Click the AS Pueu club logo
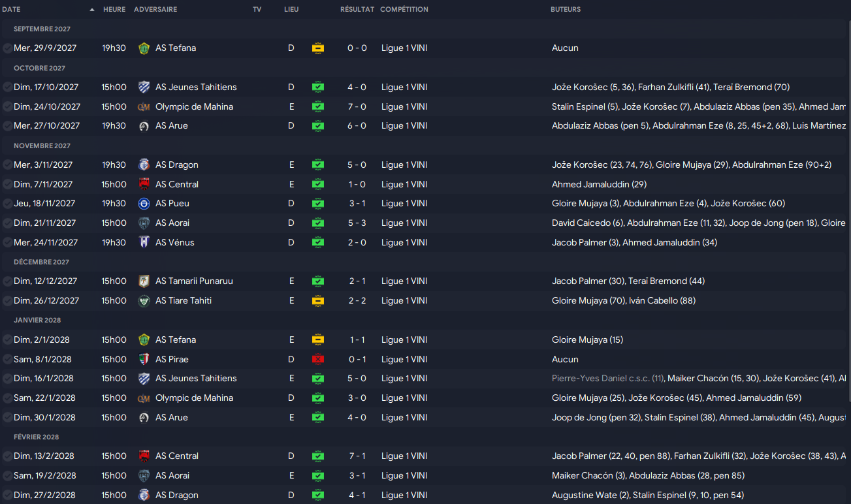The height and width of the screenshot is (504, 851). pos(144,204)
